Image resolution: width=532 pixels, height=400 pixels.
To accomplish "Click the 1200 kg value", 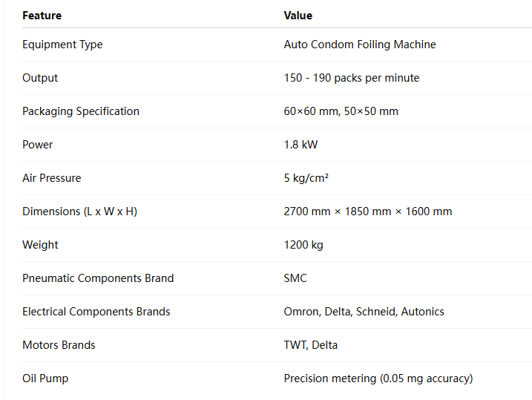I will 303,245.
